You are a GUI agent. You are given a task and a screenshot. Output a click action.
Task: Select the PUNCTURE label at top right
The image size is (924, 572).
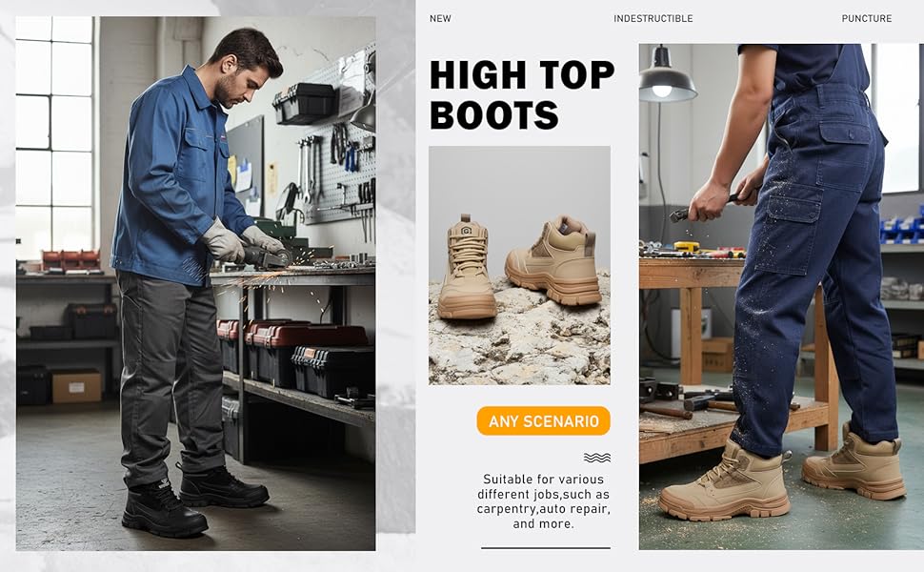pos(866,19)
